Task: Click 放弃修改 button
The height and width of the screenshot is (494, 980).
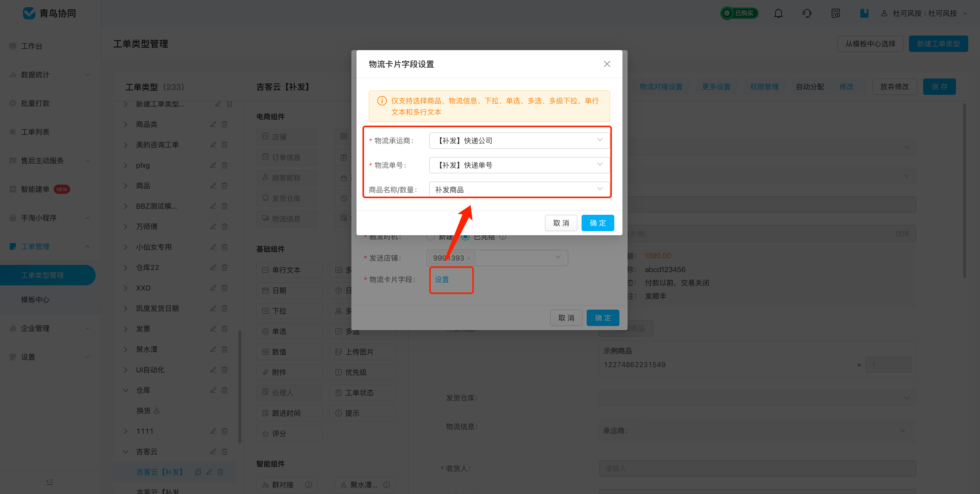Action: coord(894,87)
